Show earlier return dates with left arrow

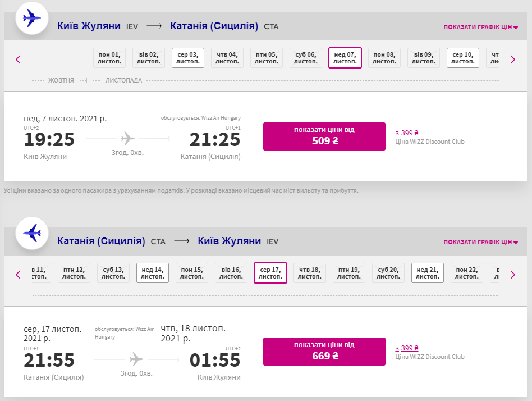(x=18, y=274)
